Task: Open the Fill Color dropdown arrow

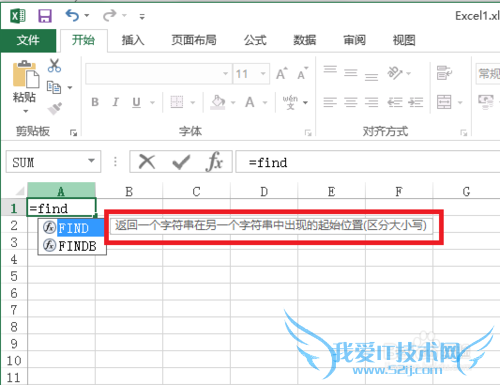Action: tap(233, 102)
